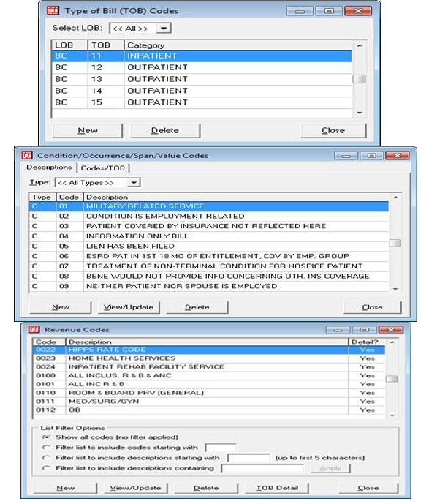Click the TOB list scroll down arrow
The height and width of the screenshot is (504, 429).
point(360,113)
